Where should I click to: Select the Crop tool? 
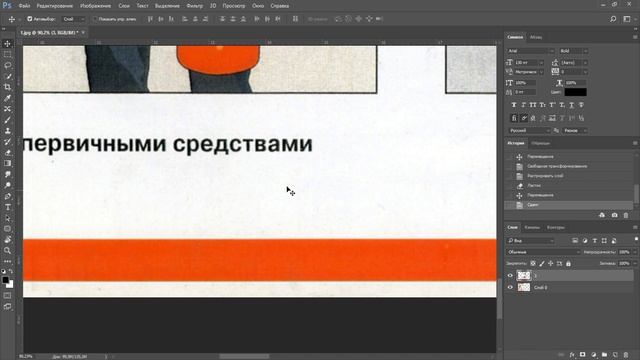click(7, 87)
